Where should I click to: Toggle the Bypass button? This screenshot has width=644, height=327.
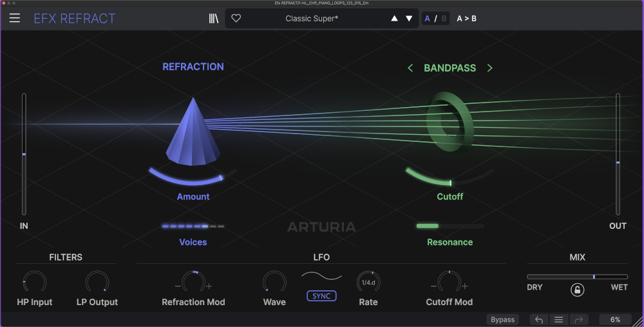point(502,319)
